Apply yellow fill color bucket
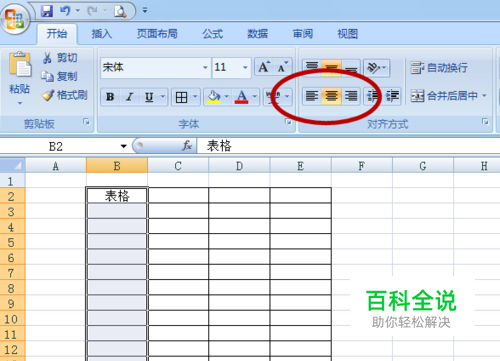The height and width of the screenshot is (361, 500). click(214, 97)
